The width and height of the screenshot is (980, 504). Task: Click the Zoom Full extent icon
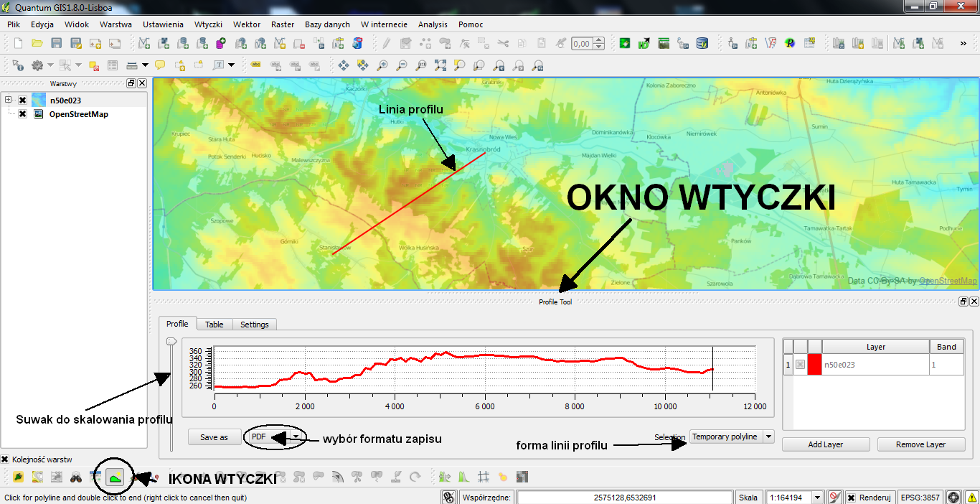440,65
